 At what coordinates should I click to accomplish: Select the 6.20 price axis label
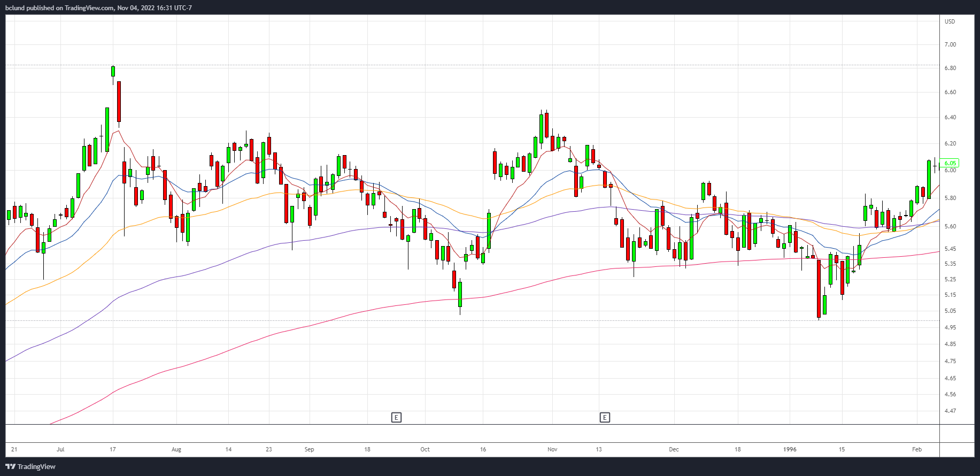(x=950, y=143)
